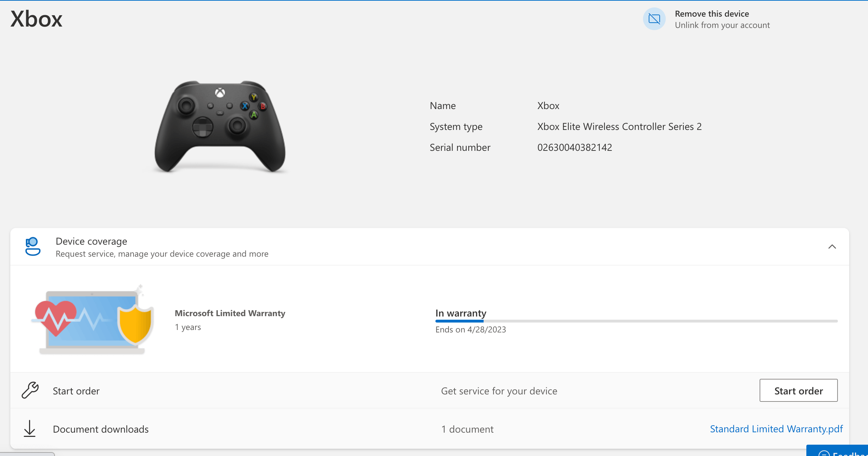Click the 1 document text
868x456 pixels.
point(467,429)
